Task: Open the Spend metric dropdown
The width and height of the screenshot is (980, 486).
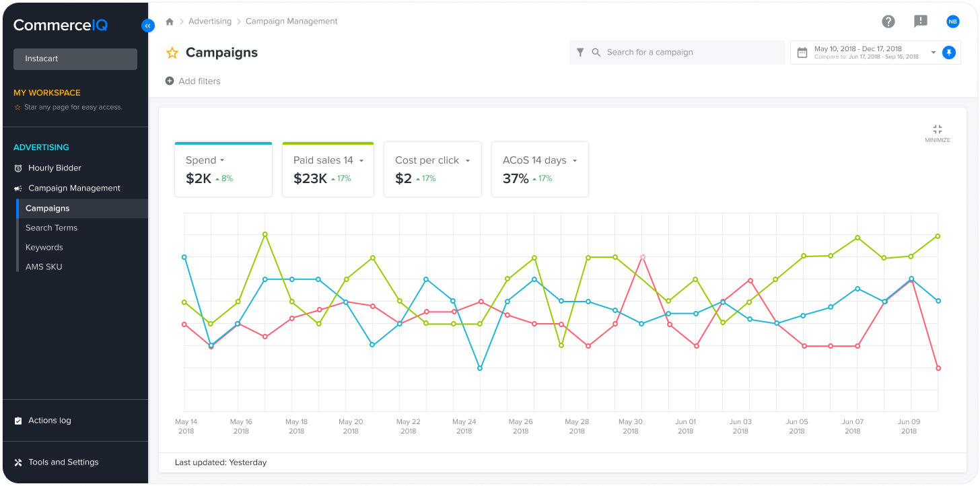Action: click(222, 161)
